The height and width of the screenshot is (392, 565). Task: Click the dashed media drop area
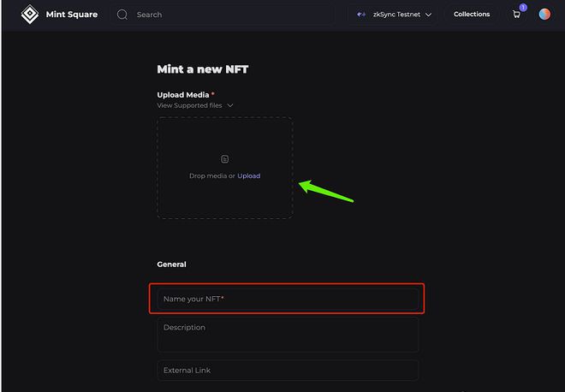coord(224,197)
